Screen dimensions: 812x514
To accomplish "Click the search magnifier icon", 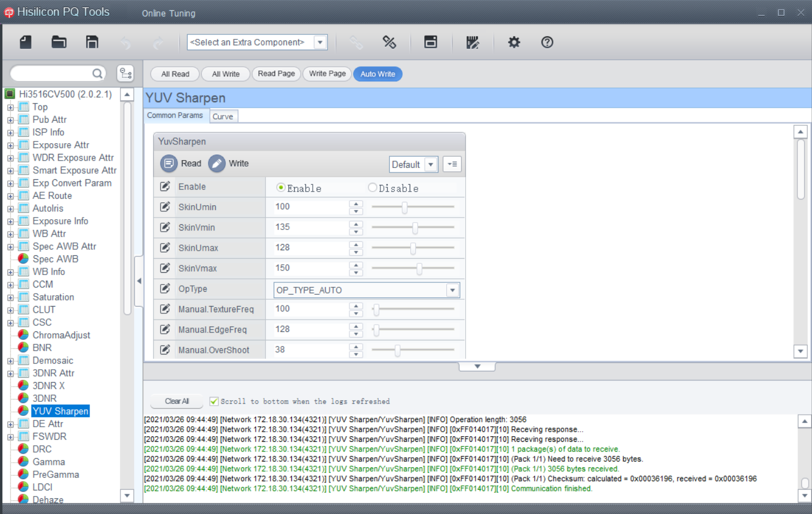I will [x=97, y=73].
